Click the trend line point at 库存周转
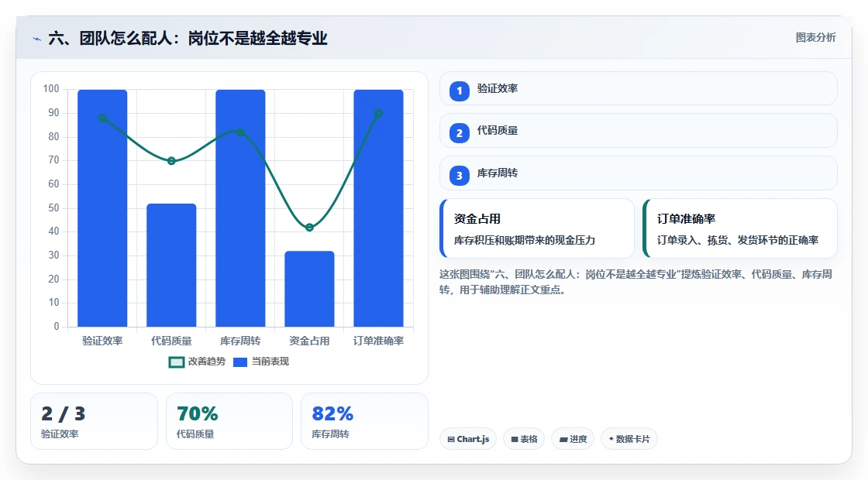Screen dimensions: 868x480 pos(240,132)
